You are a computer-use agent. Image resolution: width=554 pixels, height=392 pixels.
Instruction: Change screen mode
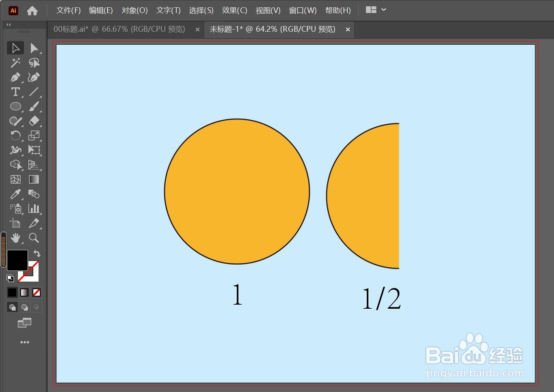[x=24, y=323]
